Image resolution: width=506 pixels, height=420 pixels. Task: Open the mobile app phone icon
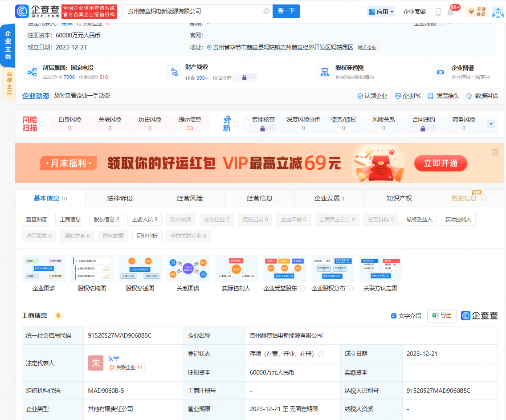[438, 12]
